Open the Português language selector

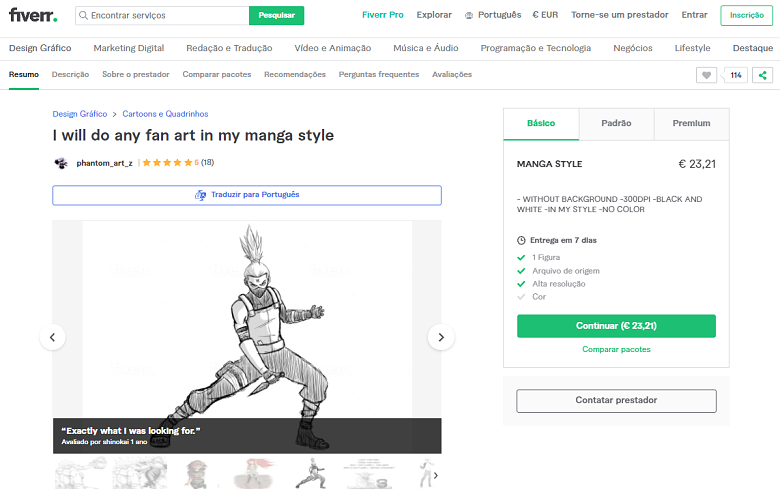(x=499, y=15)
